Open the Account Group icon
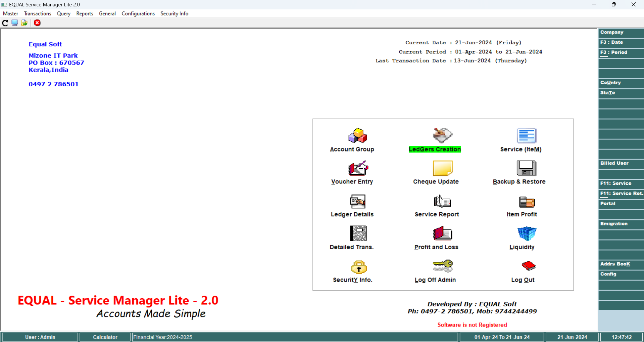 point(358,136)
